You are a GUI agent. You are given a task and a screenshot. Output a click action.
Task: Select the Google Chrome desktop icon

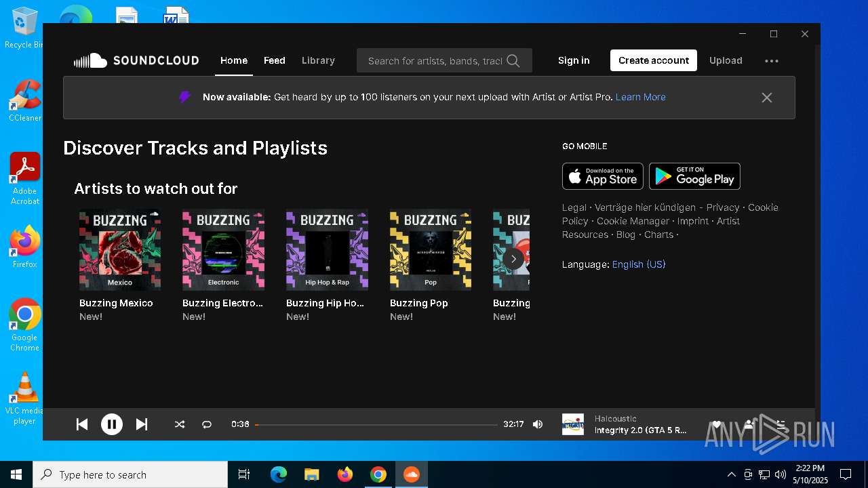(25, 325)
